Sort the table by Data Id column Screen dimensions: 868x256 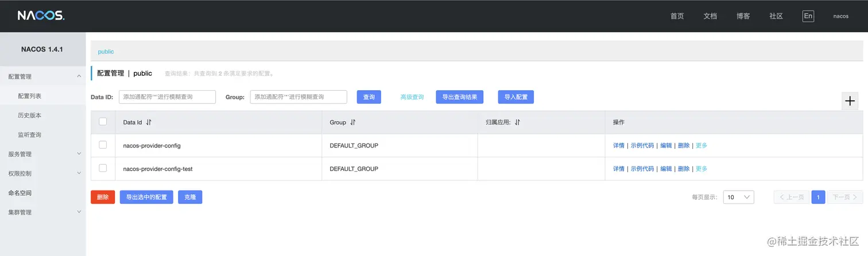point(149,122)
